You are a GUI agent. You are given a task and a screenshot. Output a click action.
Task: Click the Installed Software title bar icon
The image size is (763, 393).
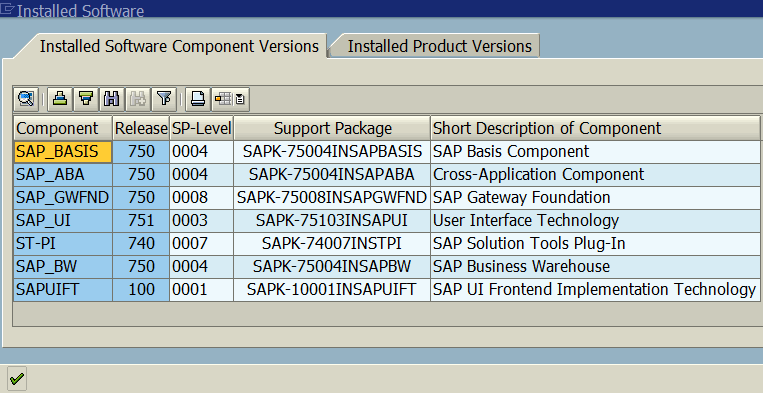pos(7,9)
